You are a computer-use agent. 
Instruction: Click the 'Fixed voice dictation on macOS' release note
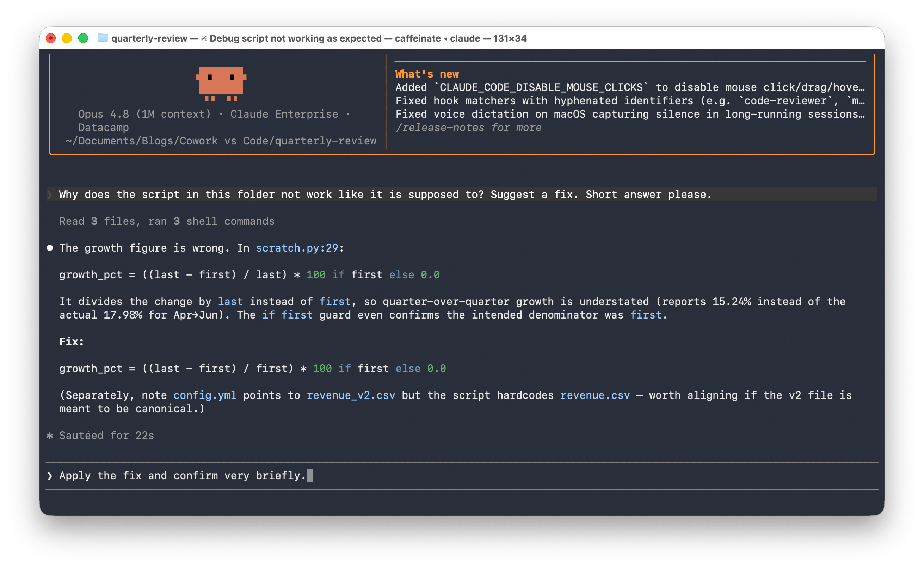click(x=630, y=114)
